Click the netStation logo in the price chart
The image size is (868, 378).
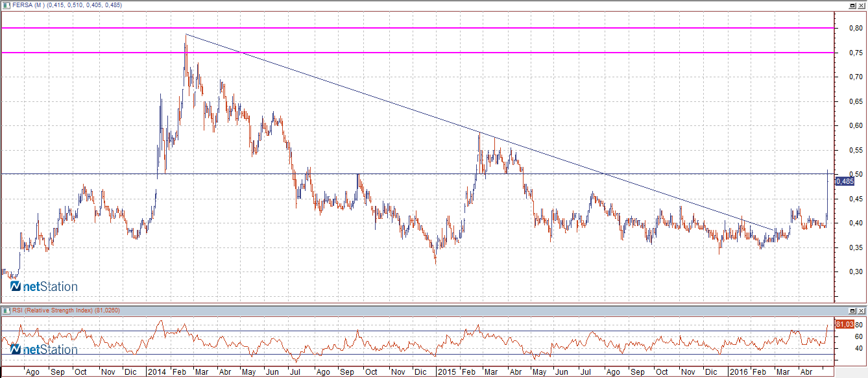point(43,286)
